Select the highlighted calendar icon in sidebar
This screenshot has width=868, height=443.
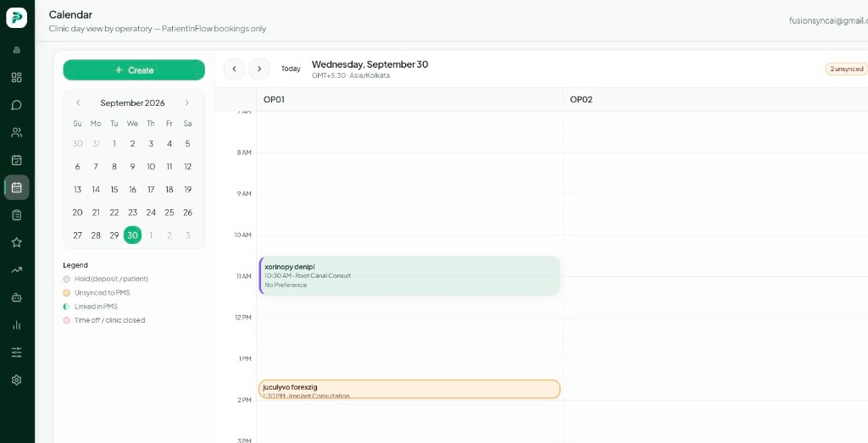tap(17, 187)
